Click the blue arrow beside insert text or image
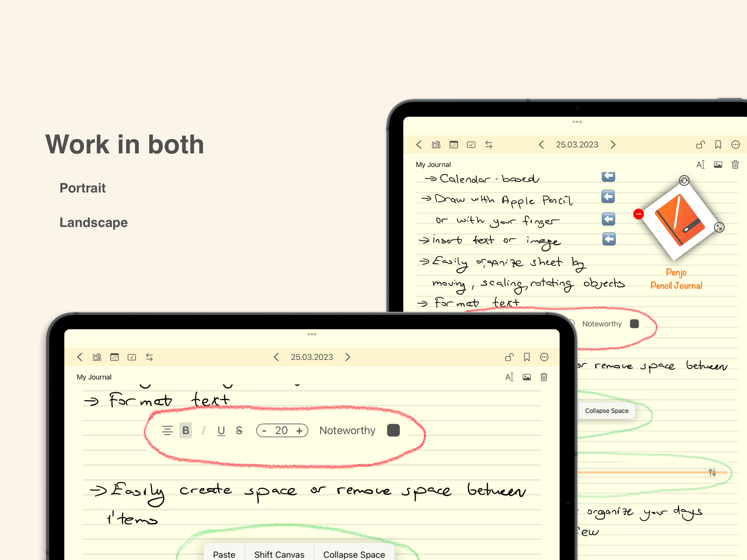747x560 pixels. (x=609, y=239)
